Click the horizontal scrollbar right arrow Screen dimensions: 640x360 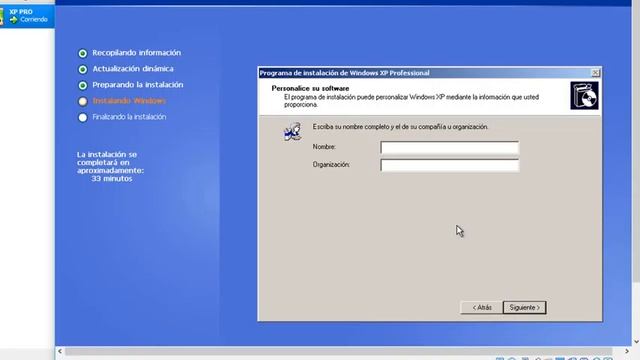pyautogui.click(x=627, y=351)
